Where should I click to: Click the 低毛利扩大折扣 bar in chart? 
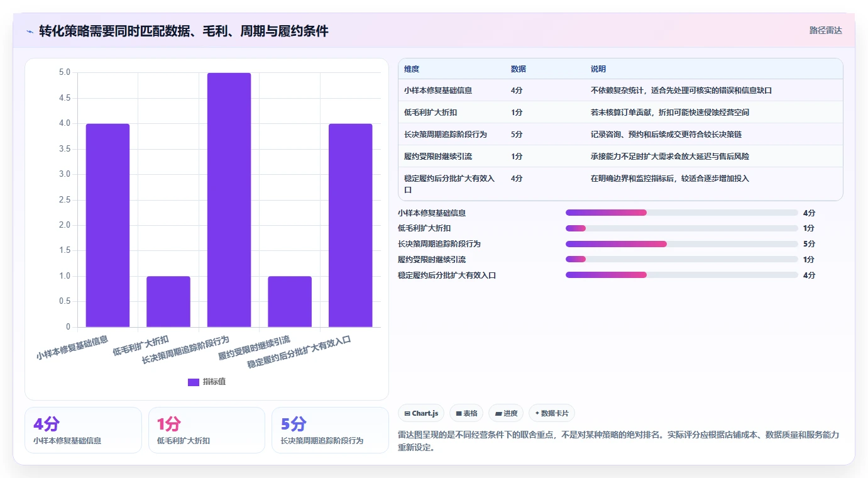(168, 301)
